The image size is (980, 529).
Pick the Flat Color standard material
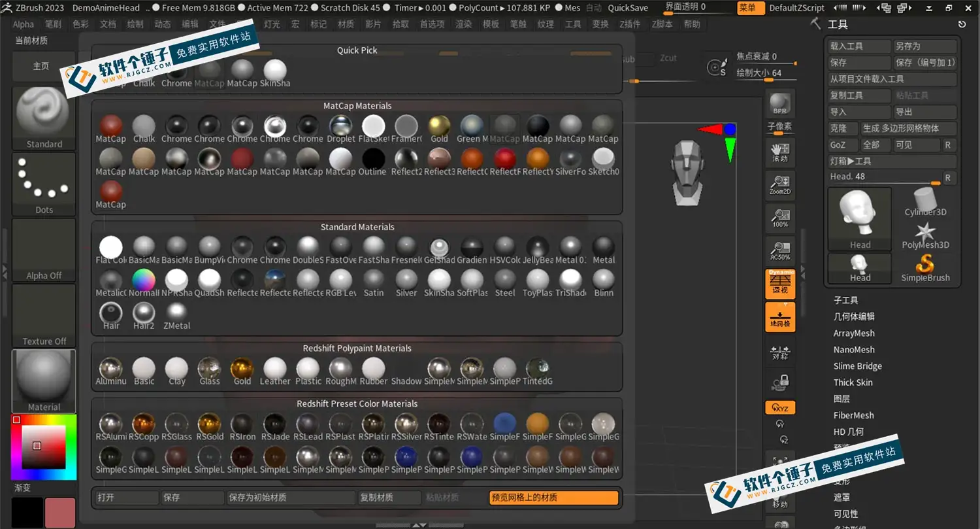pos(111,250)
